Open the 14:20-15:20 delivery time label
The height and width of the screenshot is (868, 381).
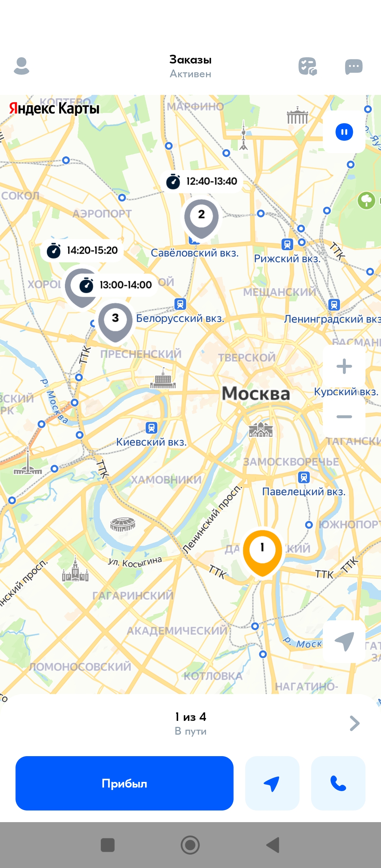(83, 251)
